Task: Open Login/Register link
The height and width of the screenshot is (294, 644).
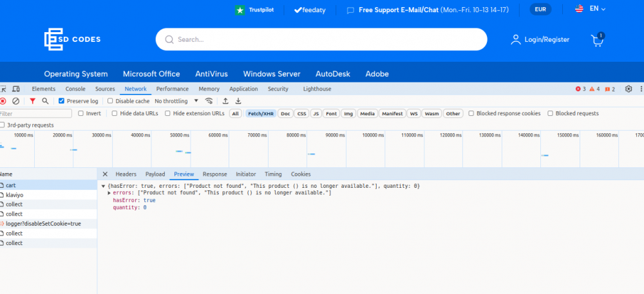Action: [547, 39]
